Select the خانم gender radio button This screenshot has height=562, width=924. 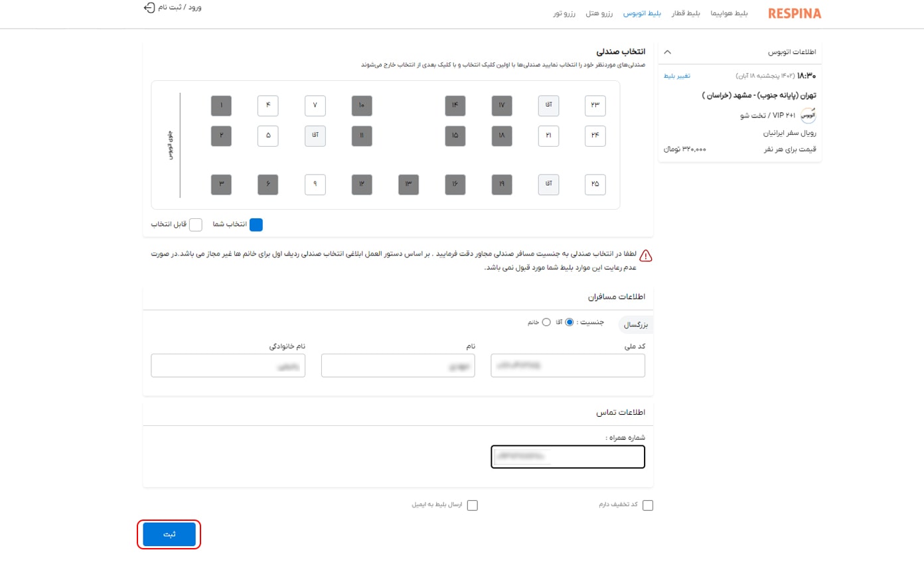click(546, 322)
